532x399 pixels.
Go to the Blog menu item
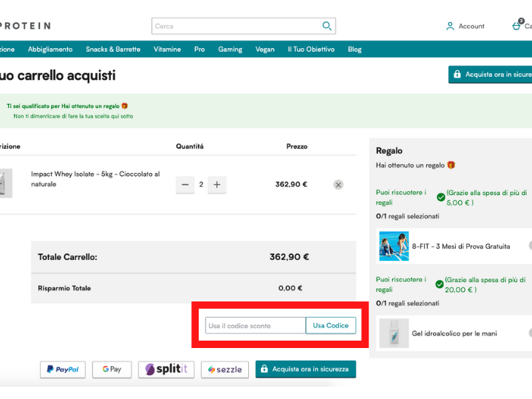coord(355,50)
